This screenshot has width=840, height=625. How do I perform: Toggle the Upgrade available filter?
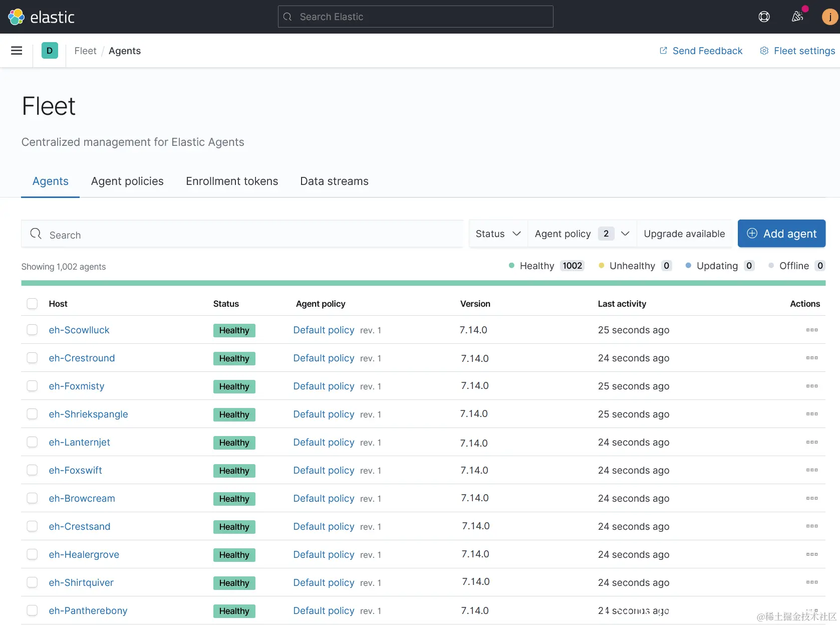684,234
